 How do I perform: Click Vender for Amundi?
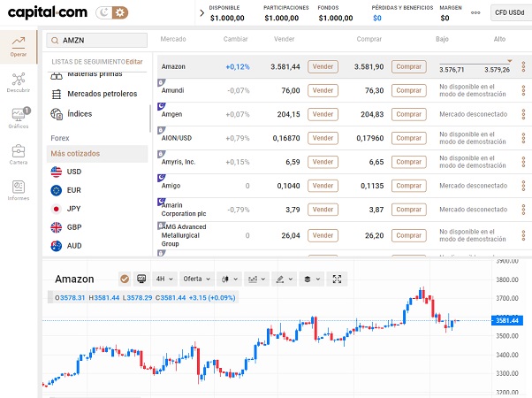[323, 90]
